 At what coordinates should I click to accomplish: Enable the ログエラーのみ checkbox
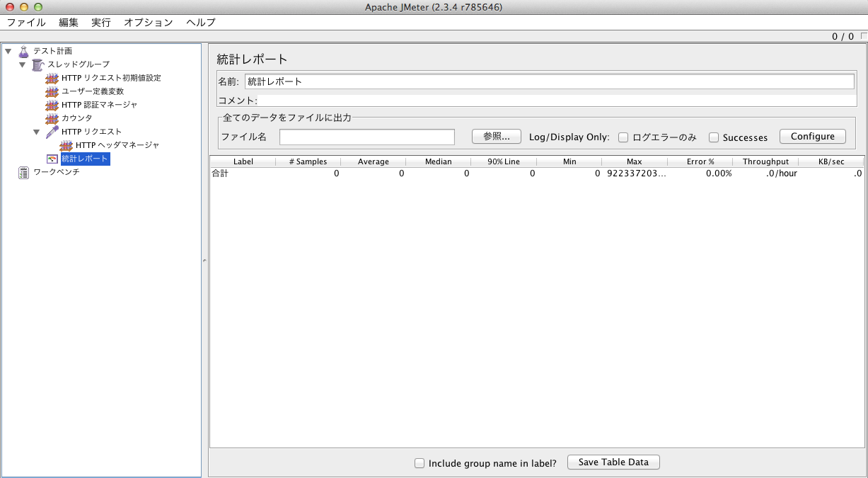(623, 137)
